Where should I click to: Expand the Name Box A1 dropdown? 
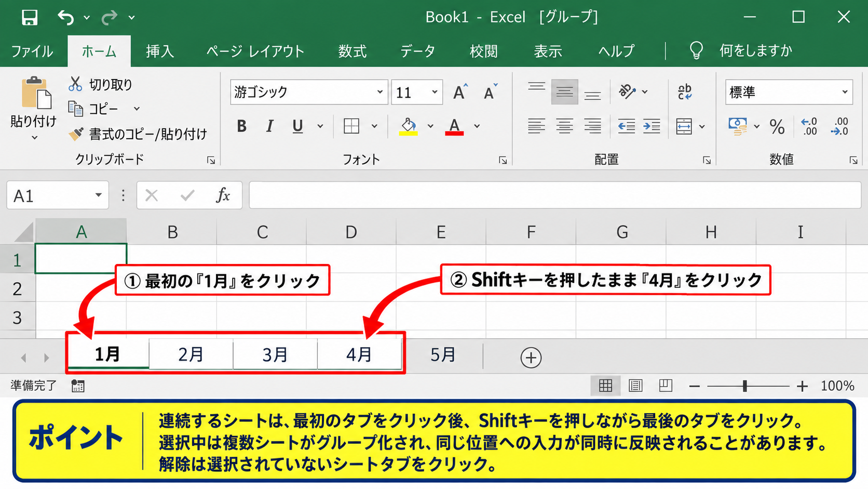98,195
